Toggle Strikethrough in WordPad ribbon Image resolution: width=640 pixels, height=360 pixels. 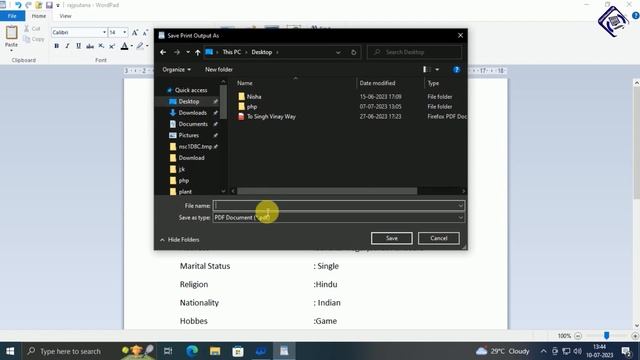click(90, 46)
